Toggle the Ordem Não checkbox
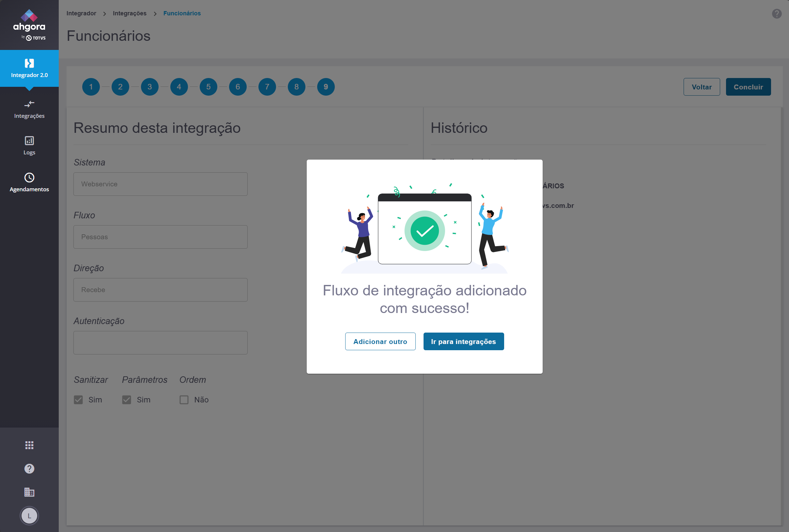The width and height of the screenshot is (789, 532). pos(184,400)
